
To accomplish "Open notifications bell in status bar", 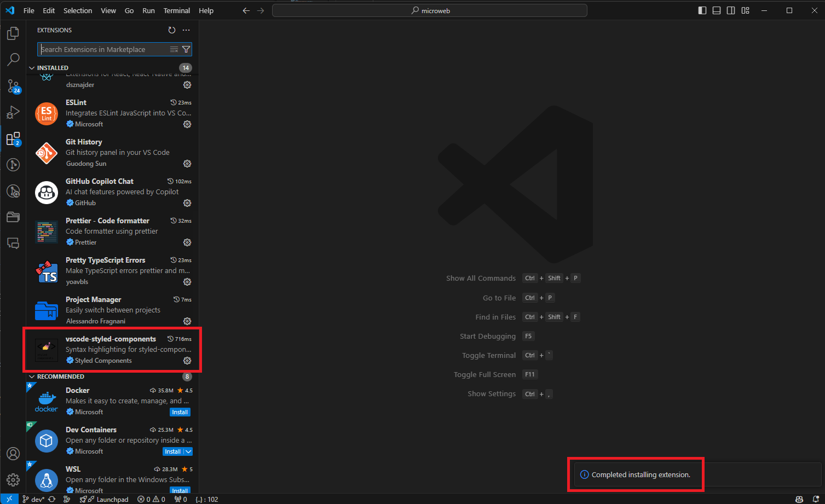I will coord(815,499).
